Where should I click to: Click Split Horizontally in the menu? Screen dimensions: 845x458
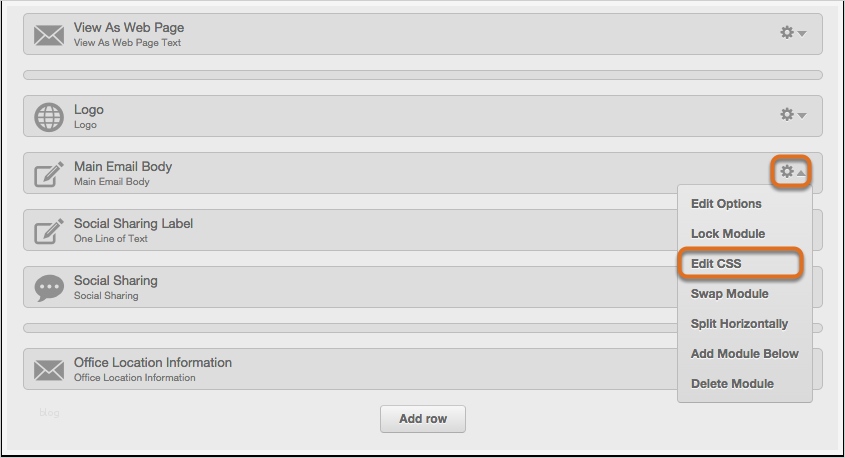(x=739, y=324)
